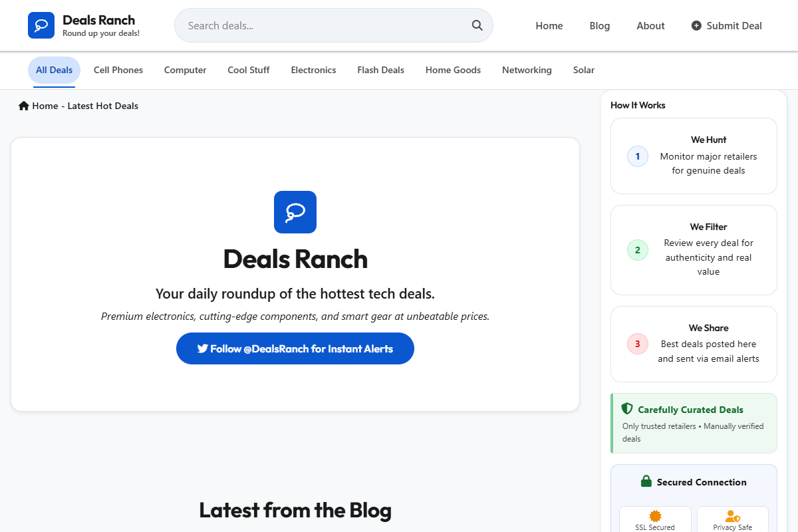Click the 'Round up your deals!' tagline
Viewport: 798px width, 532px height.
101,33
